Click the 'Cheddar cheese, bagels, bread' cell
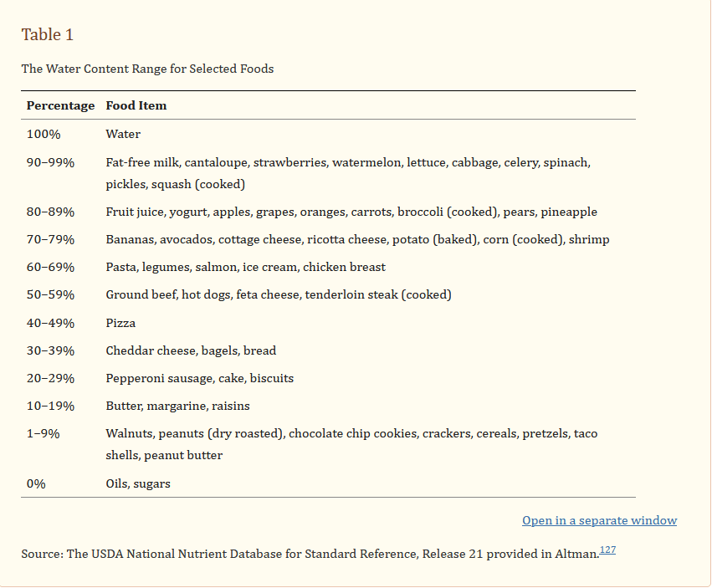 click(x=191, y=350)
